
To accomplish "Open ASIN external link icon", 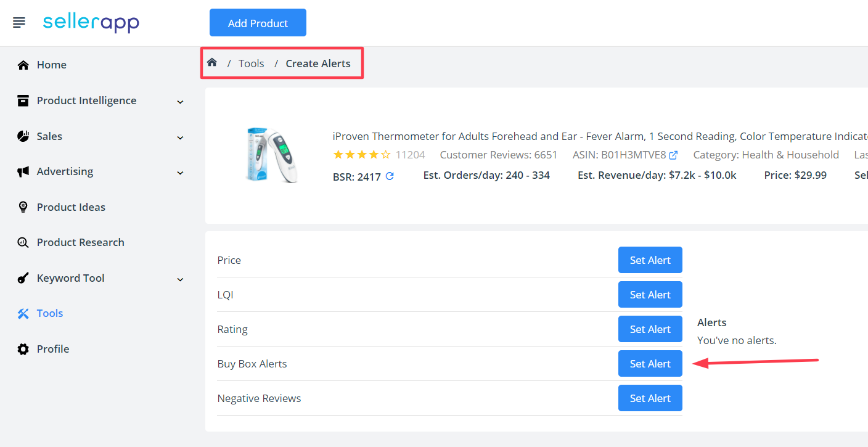I will tap(674, 155).
